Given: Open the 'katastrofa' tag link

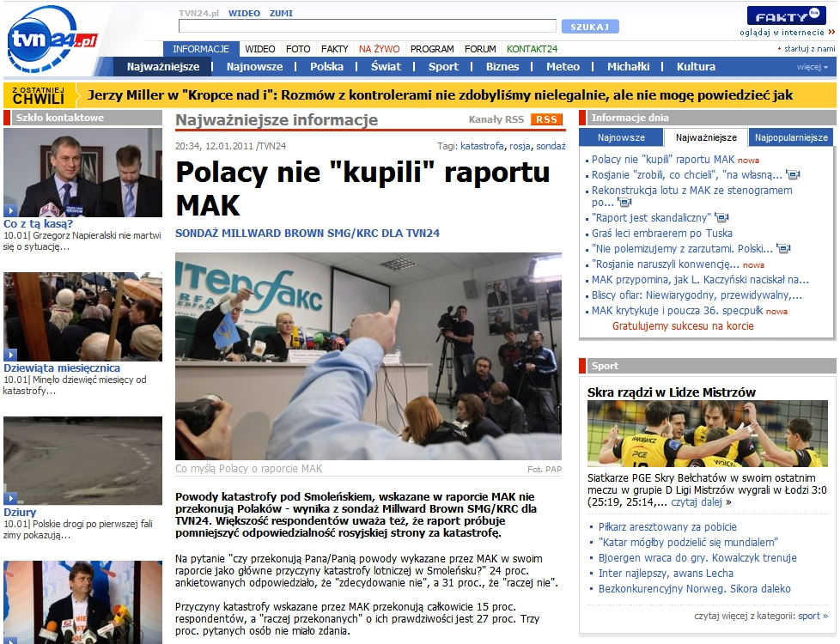Looking at the screenshot, I should tap(482, 146).
